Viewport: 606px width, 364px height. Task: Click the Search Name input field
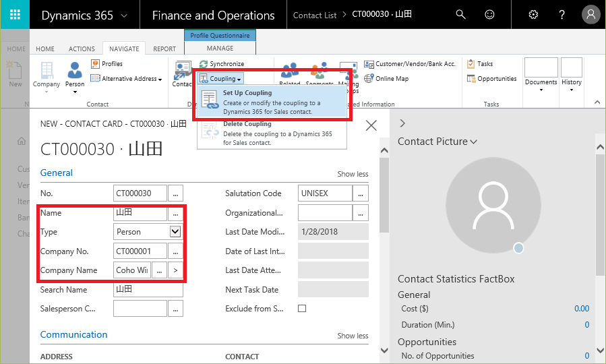click(x=148, y=289)
